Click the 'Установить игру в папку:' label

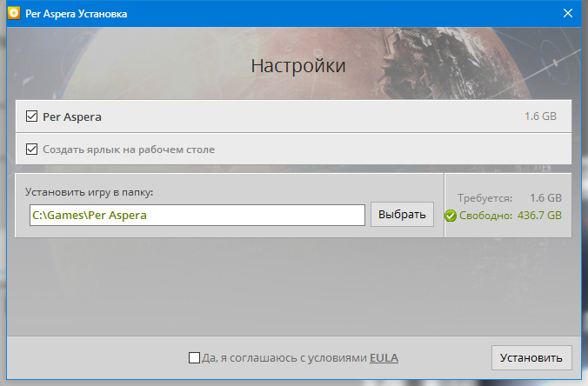(90, 192)
